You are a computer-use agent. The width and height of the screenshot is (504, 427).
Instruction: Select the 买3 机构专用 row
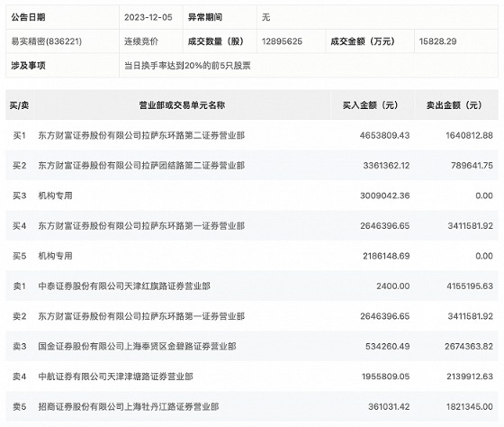[252, 195]
